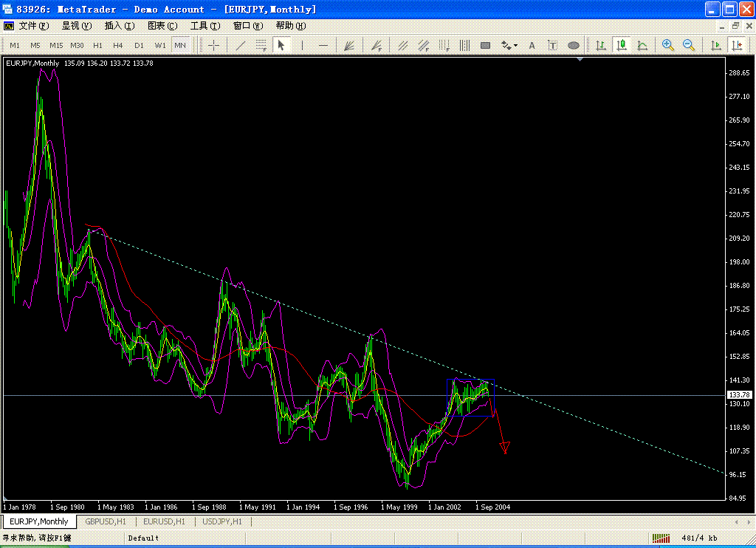The height and width of the screenshot is (548, 756).
Task: Switch chart to candlestick mode
Action: [622, 45]
